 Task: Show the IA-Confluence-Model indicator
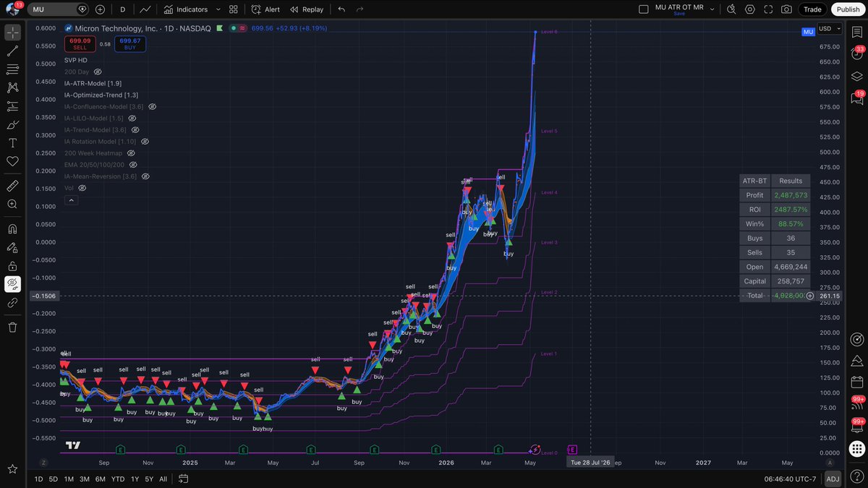coord(152,106)
